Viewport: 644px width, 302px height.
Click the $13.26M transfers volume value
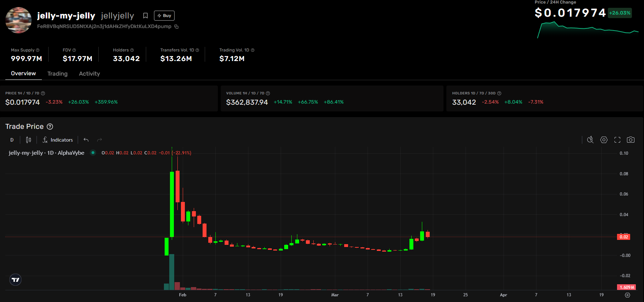click(176, 59)
